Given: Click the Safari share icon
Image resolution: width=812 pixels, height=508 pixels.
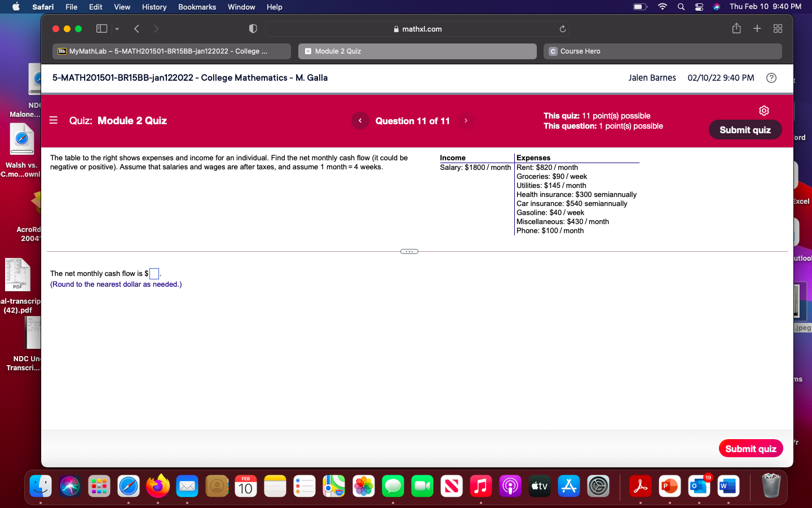Looking at the screenshot, I should tap(736, 28).
